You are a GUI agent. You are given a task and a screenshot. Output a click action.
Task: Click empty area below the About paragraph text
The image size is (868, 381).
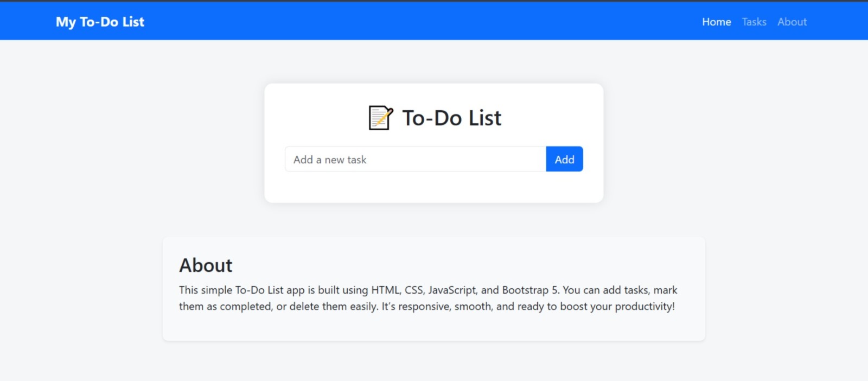click(x=434, y=327)
